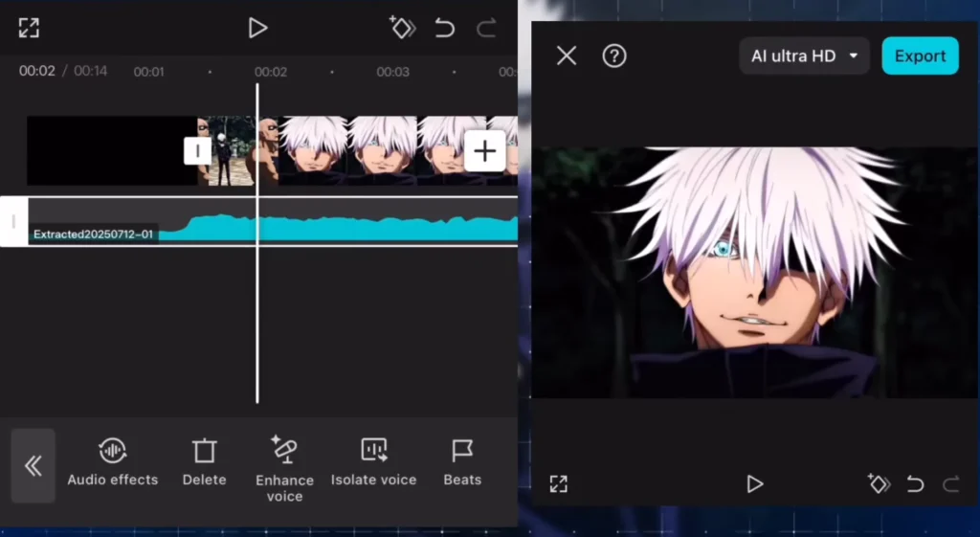This screenshot has width=980, height=537.
Task: Toggle fullscreen in the left editor panel
Action: (x=29, y=28)
